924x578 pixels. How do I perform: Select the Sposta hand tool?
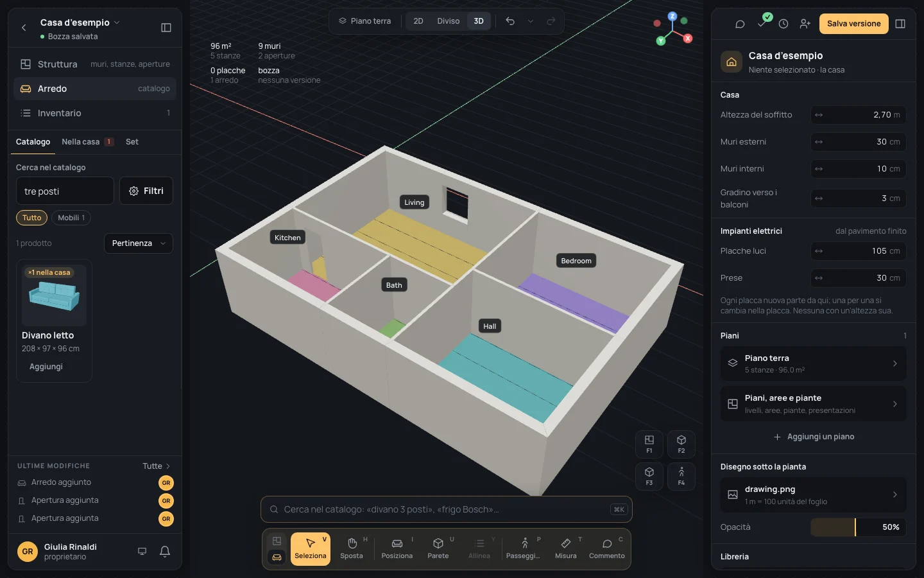[x=352, y=549]
